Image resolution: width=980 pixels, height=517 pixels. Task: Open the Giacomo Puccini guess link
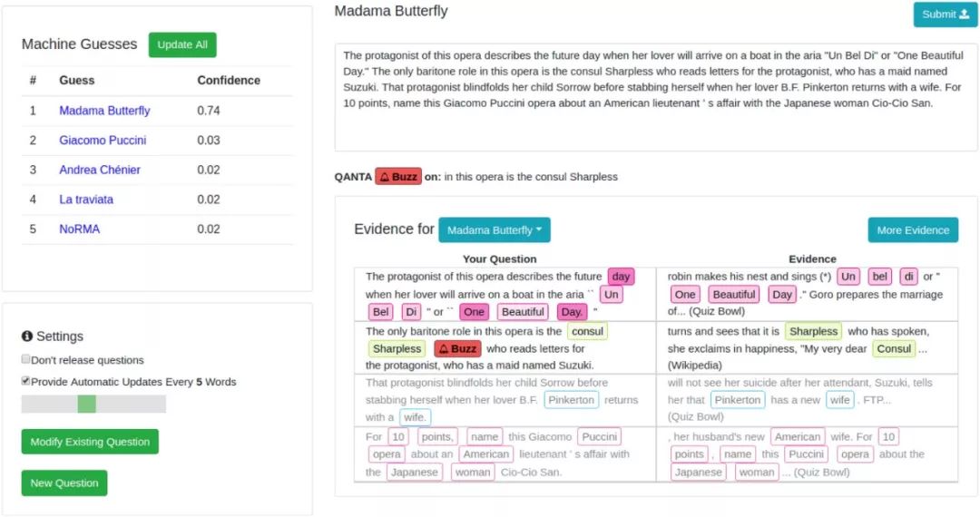103,140
